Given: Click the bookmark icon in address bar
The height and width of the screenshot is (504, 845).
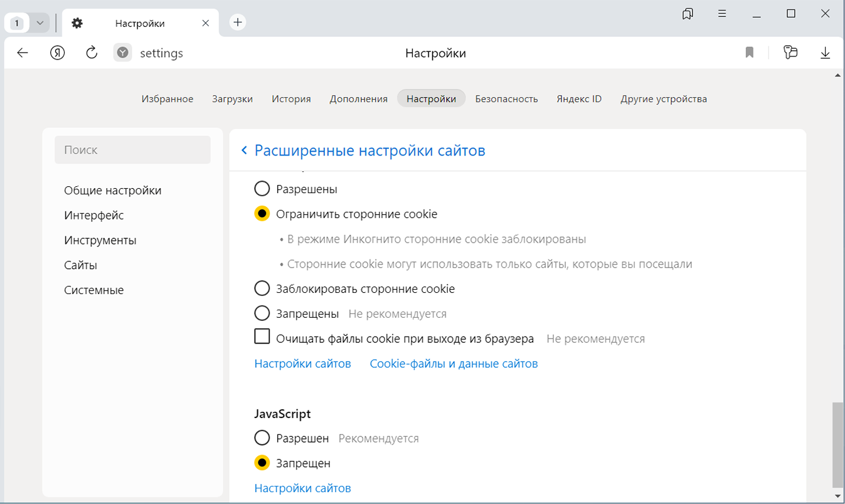Looking at the screenshot, I should [749, 53].
